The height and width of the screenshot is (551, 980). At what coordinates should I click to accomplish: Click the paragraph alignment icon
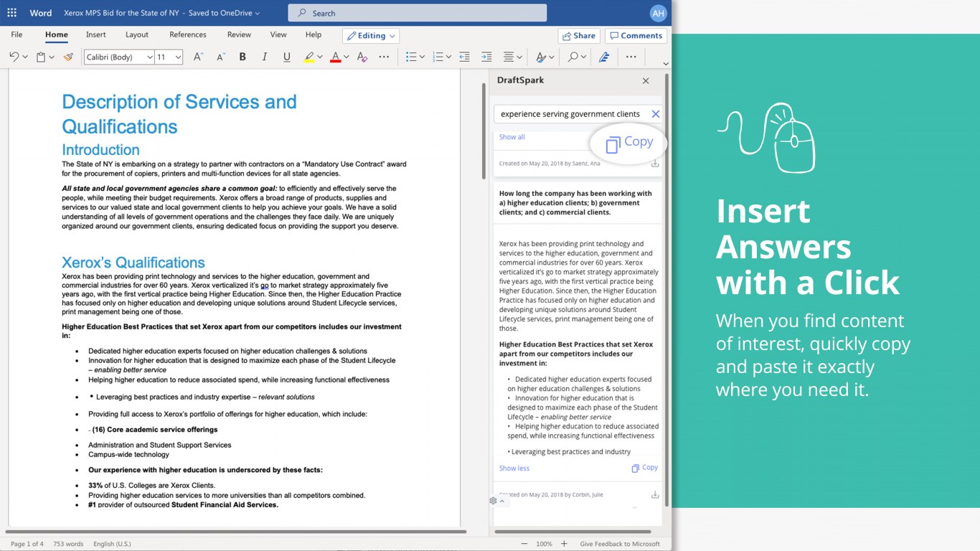coord(509,57)
